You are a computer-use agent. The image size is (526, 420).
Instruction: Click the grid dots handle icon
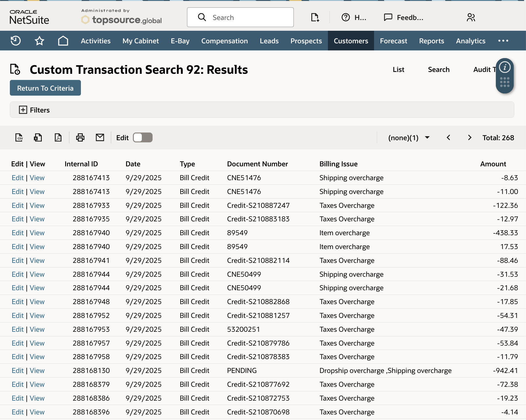pos(505,82)
